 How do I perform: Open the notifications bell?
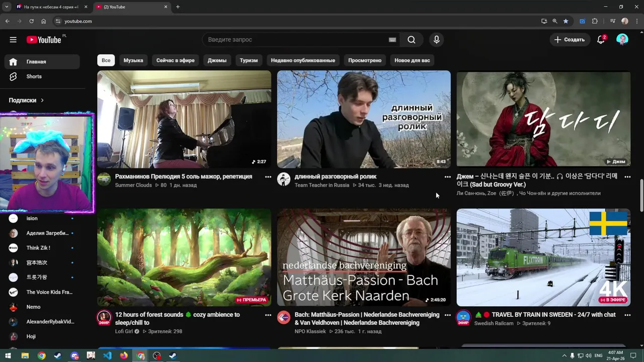coord(601,40)
